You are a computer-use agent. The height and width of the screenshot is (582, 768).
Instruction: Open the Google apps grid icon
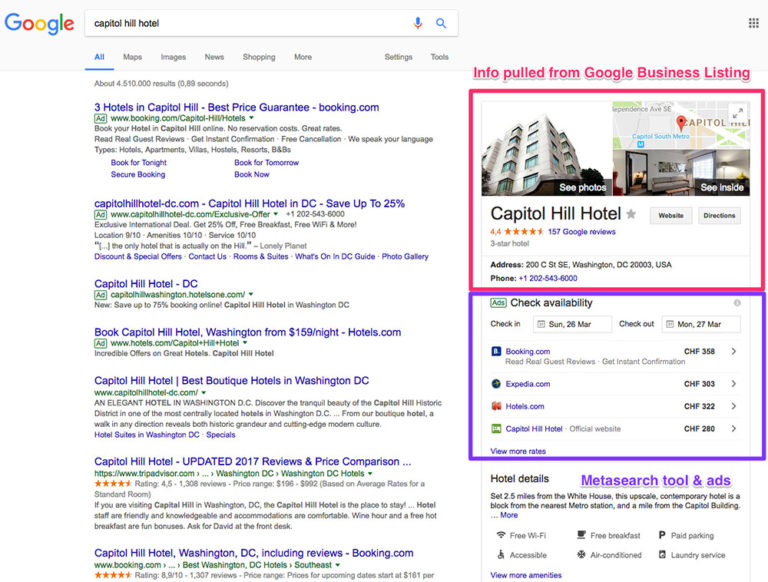click(753, 23)
